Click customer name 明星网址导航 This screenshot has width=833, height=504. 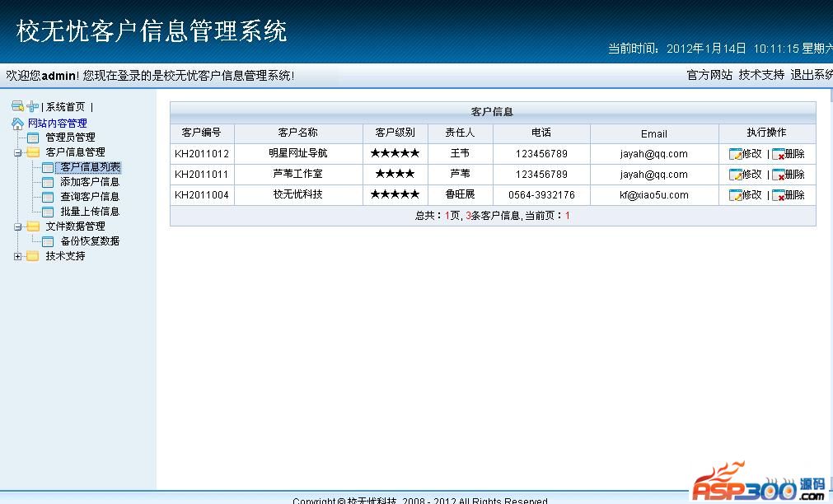coord(298,153)
